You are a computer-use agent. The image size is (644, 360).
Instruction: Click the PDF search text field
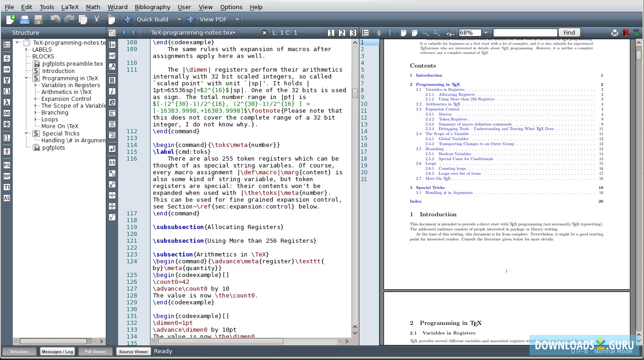point(525,33)
